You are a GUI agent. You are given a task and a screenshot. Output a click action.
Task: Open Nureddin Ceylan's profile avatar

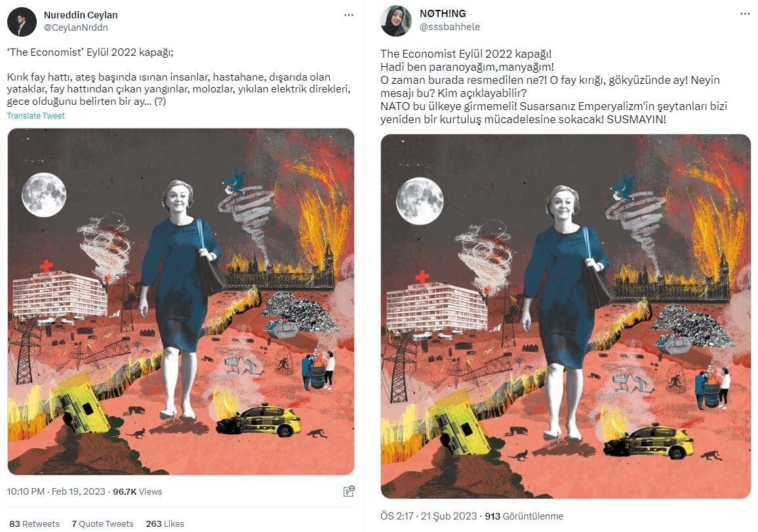(x=22, y=22)
